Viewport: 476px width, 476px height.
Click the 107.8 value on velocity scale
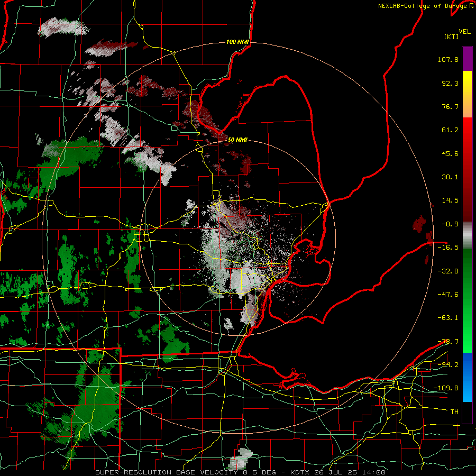[x=448, y=59]
